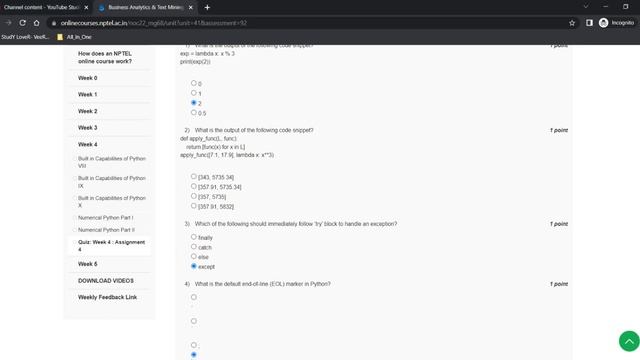Click question 3 text about the try block
Image resolution: width=640 pixels, height=360 pixels.
point(296,224)
